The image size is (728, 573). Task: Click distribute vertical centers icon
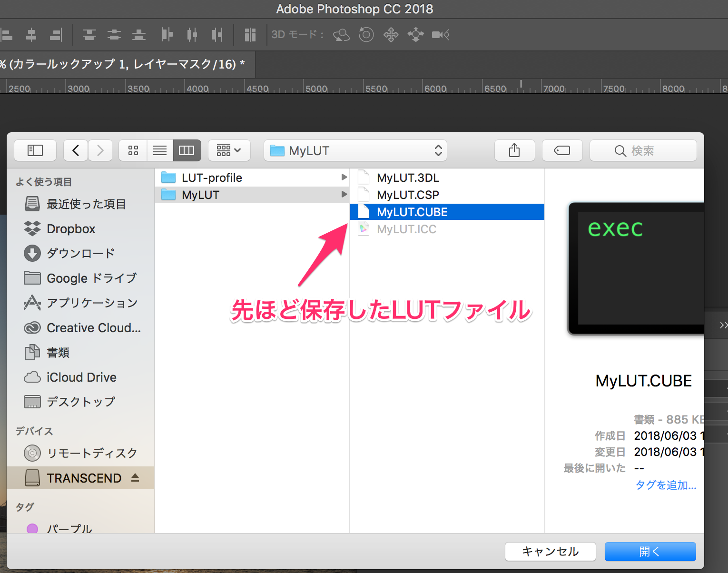(114, 35)
